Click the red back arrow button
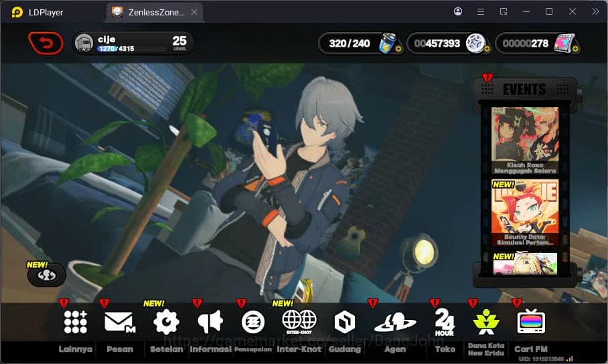608x364 pixels. click(46, 43)
